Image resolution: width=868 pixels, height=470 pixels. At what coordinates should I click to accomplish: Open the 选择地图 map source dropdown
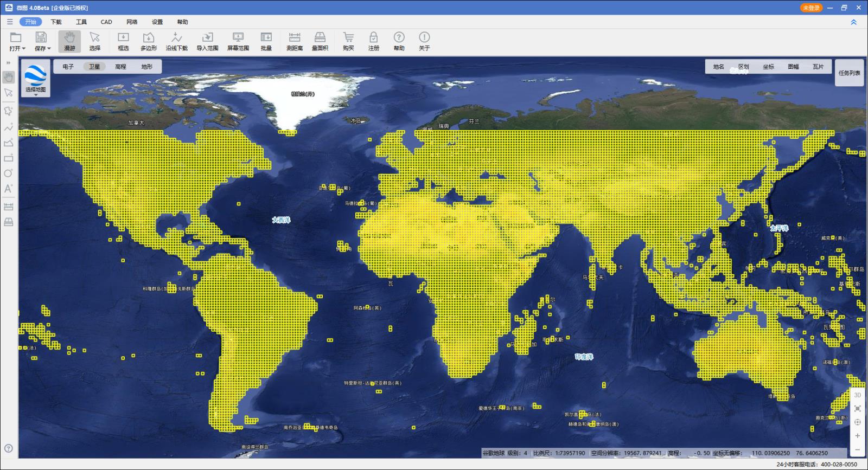(36, 79)
